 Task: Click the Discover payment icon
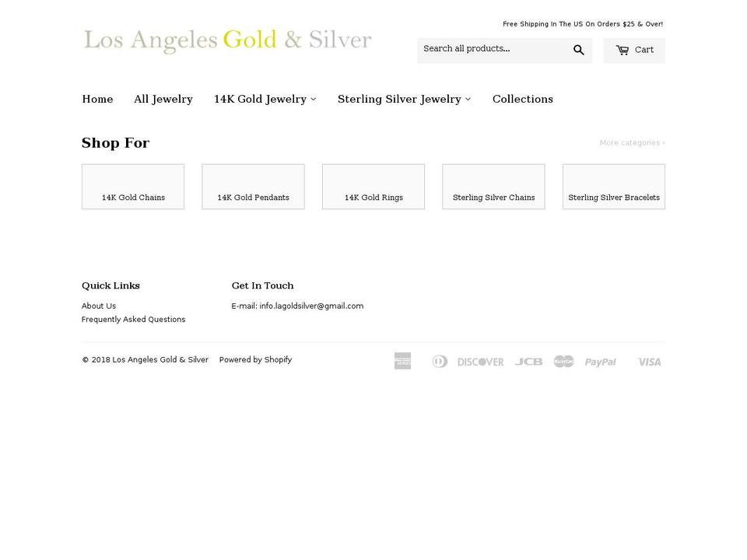[480, 362]
